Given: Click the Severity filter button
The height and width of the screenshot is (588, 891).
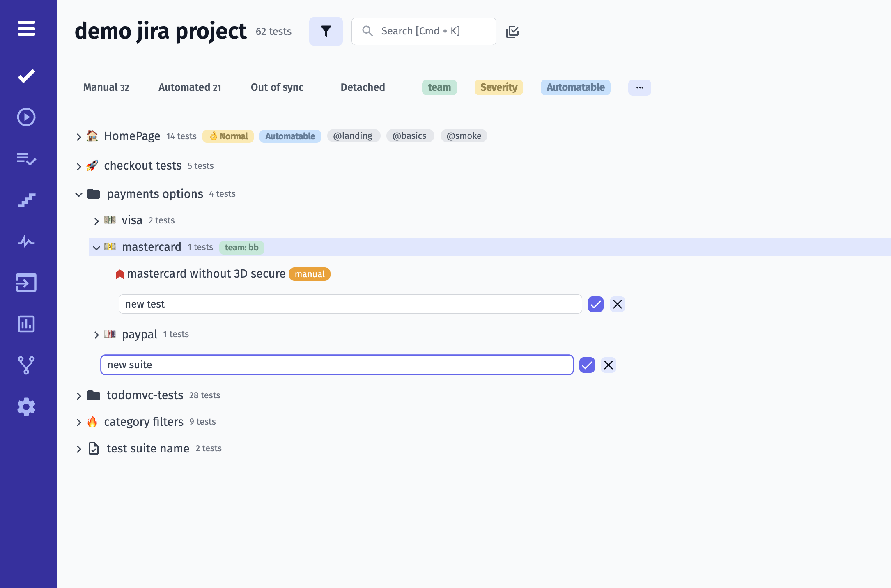Looking at the screenshot, I should (498, 87).
